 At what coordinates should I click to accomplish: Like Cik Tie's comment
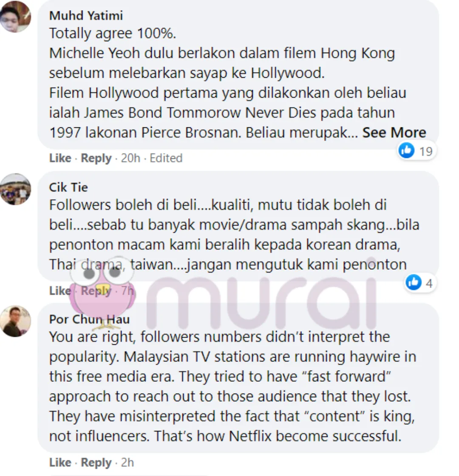click(60, 290)
